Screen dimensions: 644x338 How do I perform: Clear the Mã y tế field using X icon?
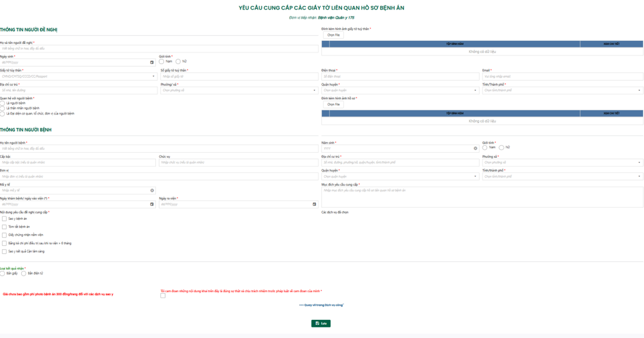click(x=152, y=190)
